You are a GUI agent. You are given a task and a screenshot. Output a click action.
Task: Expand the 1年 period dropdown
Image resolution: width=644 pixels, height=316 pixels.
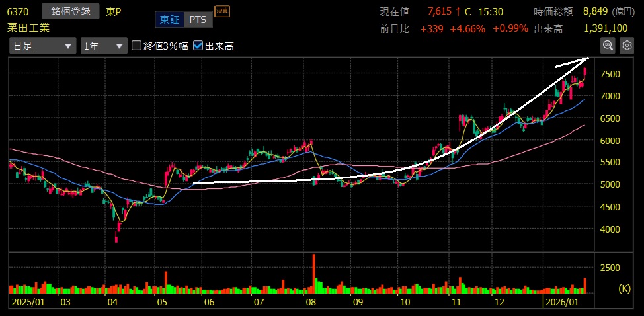pos(103,46)
